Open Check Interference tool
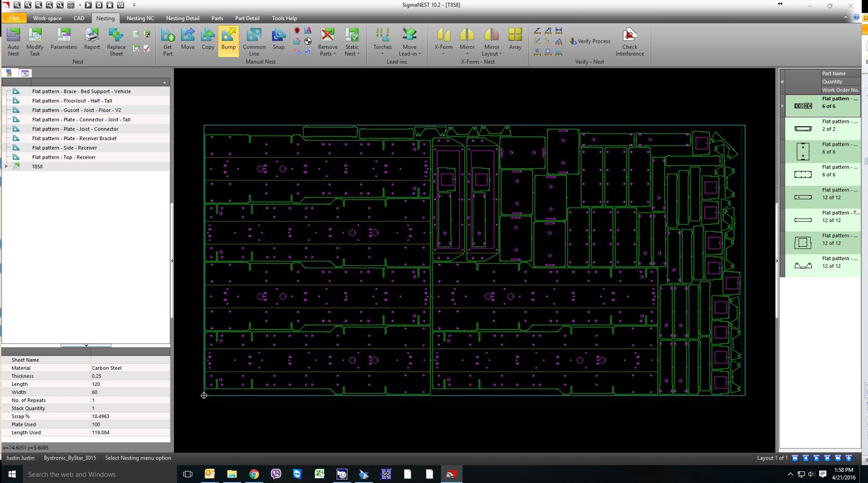868x483 pixels. 630,41
